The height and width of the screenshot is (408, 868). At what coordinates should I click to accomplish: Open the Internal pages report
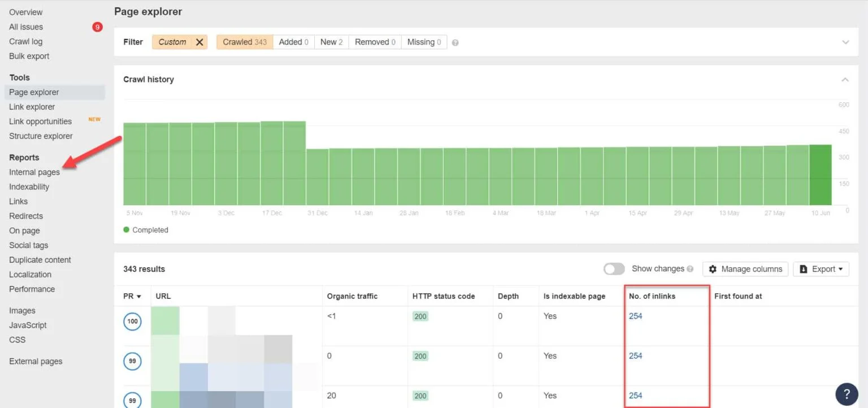pos(35,172)
